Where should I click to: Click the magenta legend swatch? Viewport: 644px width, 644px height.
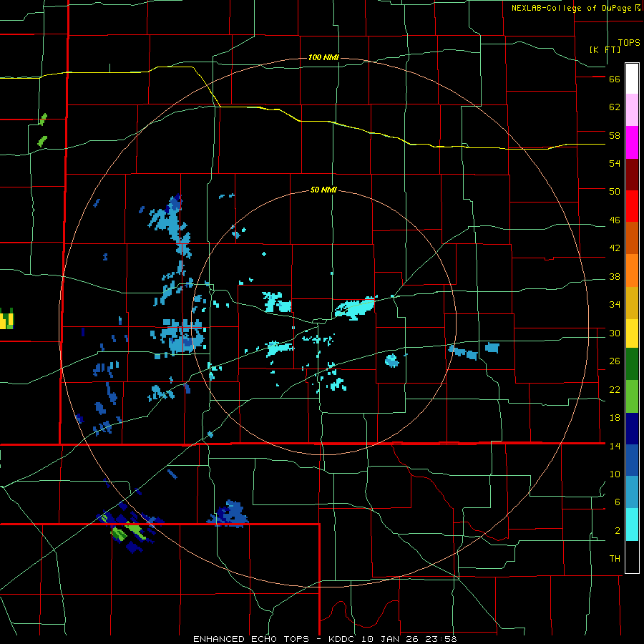[x=632, y=142]
